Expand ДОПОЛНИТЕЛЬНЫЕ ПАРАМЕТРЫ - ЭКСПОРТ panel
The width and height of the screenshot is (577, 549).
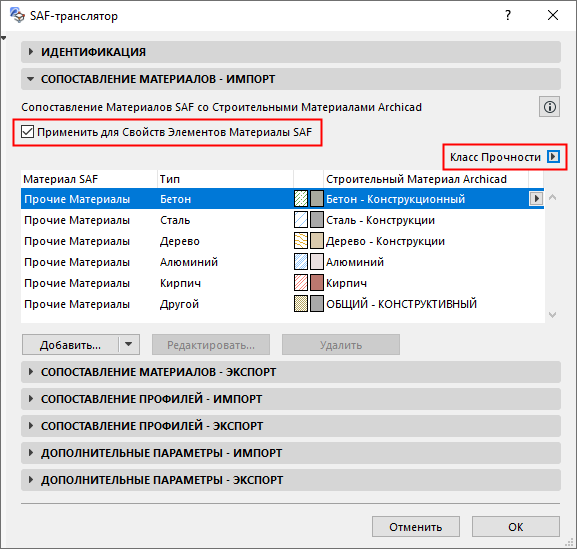(291, 480)
